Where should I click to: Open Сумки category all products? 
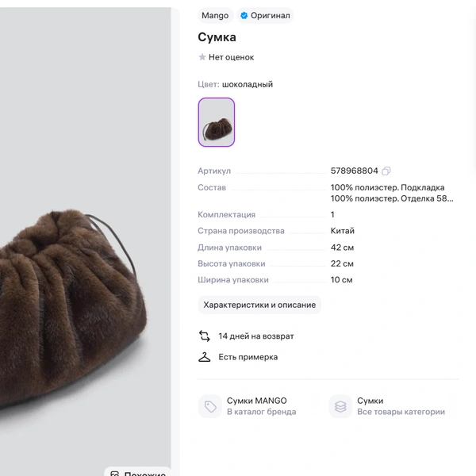point(401,406)
